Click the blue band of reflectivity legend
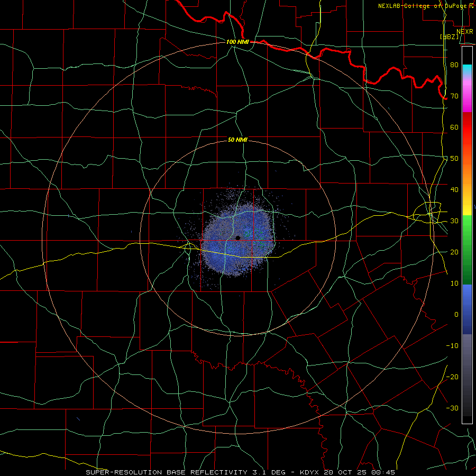Image resolution: width=476 pixels, height=476 pixels. pyautogui.click(x=467, y=309)
